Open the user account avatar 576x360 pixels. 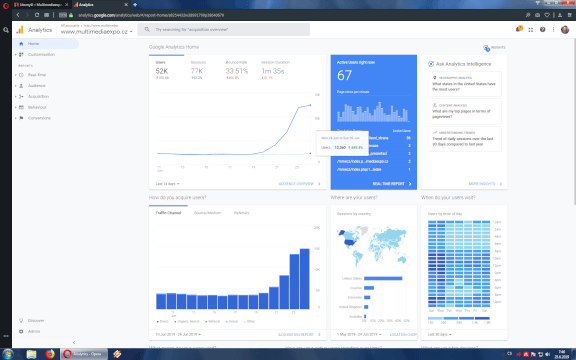(x=565, y=29)
